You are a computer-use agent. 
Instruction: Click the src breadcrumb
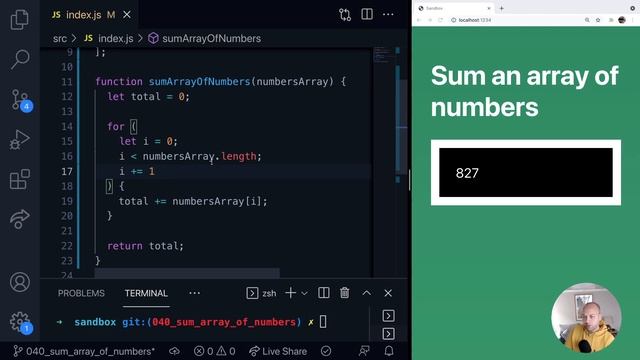(x=60, y=38)
